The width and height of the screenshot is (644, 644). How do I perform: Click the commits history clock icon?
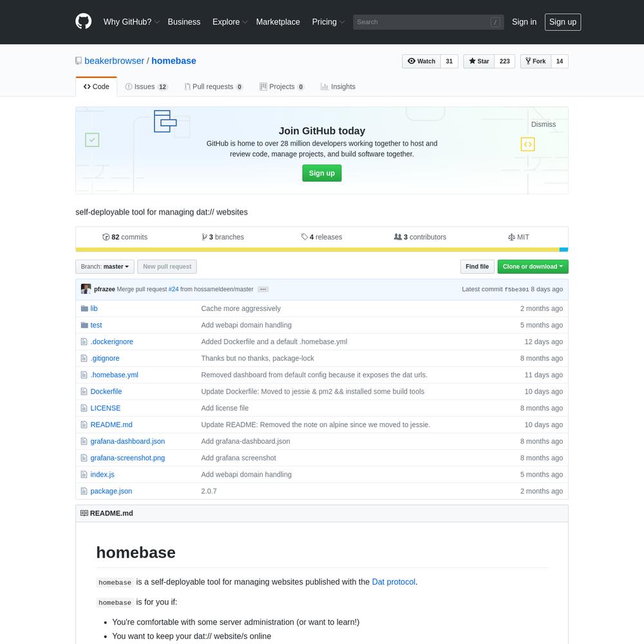tap(106, 237)
